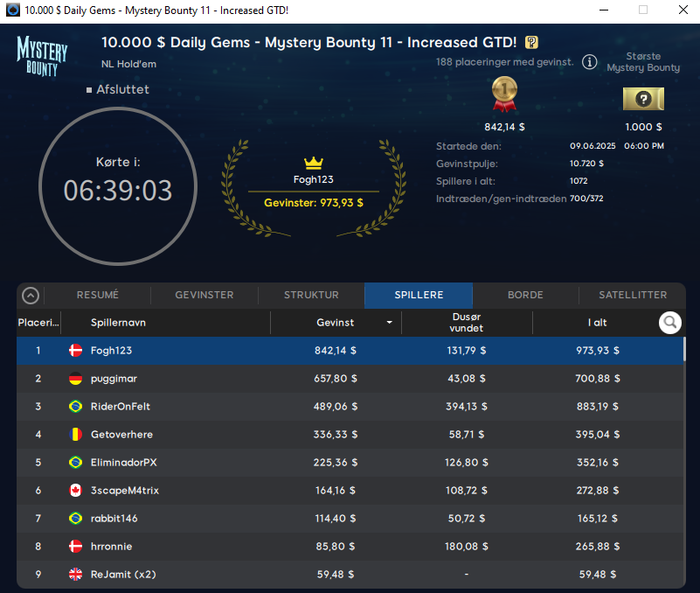Switch to the GEVINSTER tab
This screenshot has height=593, width=700.
point(204,295)
